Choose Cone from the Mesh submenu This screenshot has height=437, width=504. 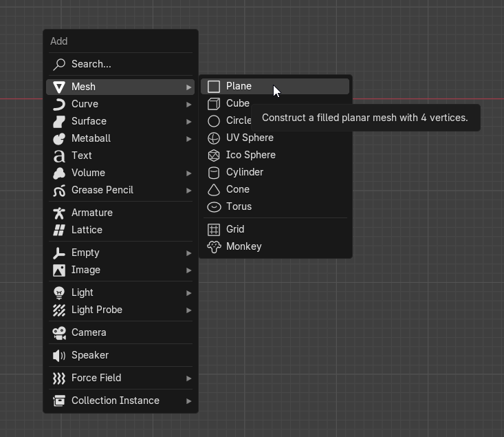238,189
